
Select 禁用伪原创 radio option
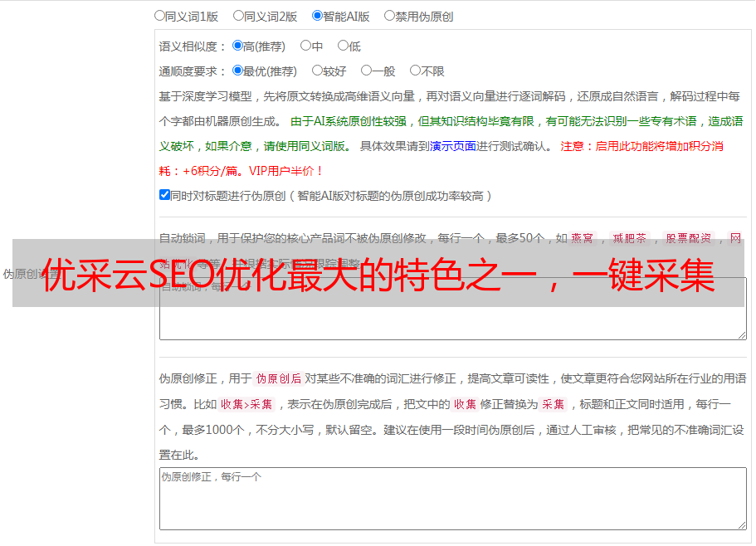coord(389,16)
